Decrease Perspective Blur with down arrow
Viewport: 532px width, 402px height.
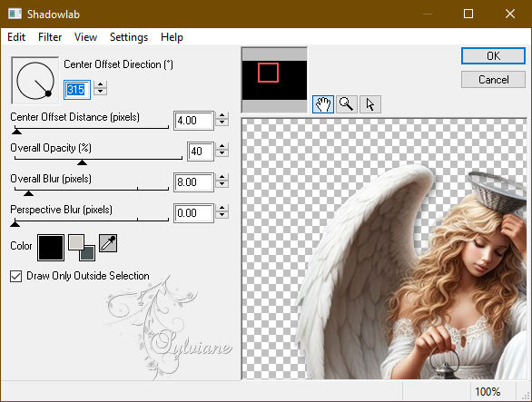pos(222,215)
